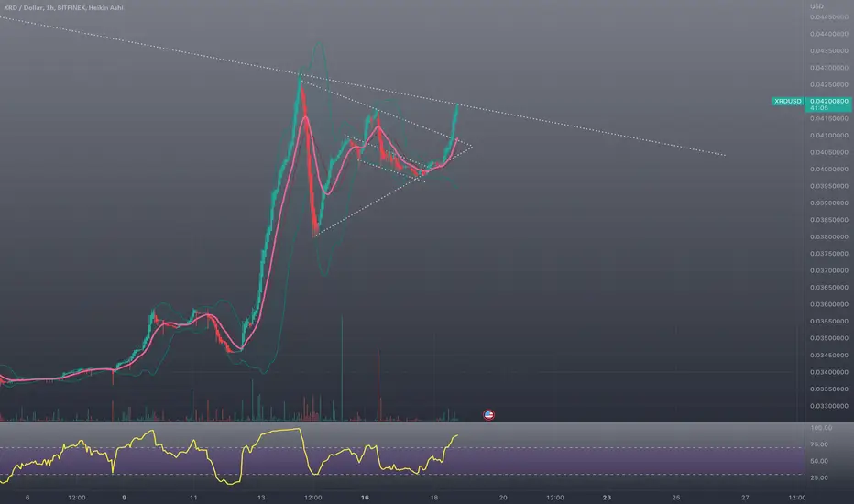The height and width of the screenshot is (504, 854).
Task: Click date label 13 on time axis
Action: (261, 498)
